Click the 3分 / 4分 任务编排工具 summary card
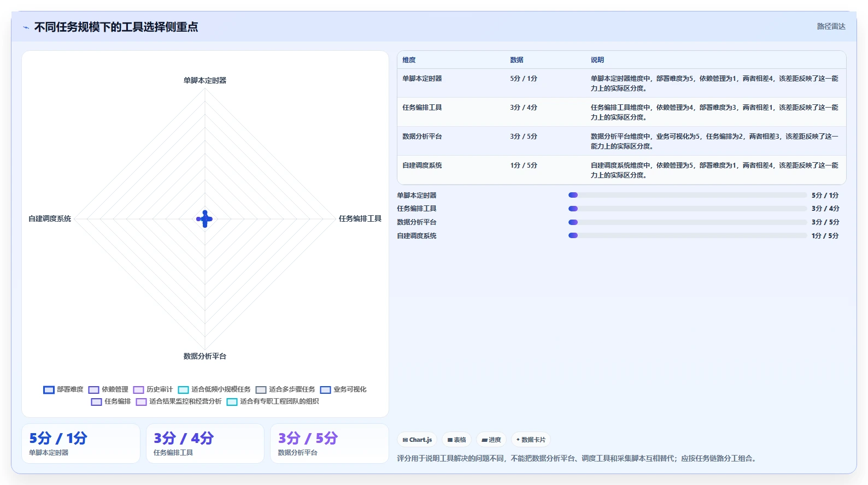Image resolution: width=868 pixels, height=485 pixels. point(205,443)
